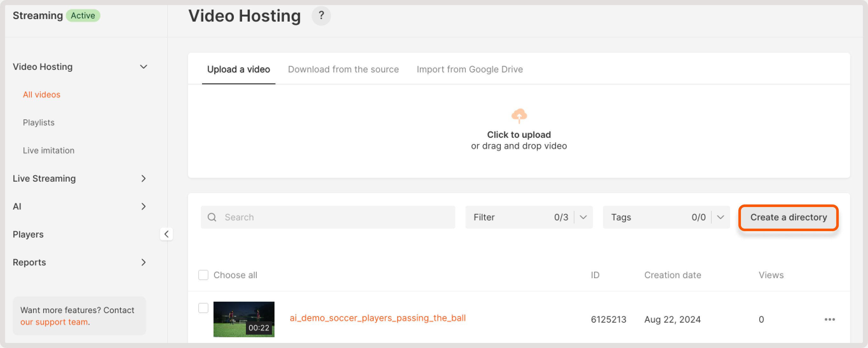Switch to Download from the source tab
The height and width of the screenshot is (348, 868).
click(343, 70)
